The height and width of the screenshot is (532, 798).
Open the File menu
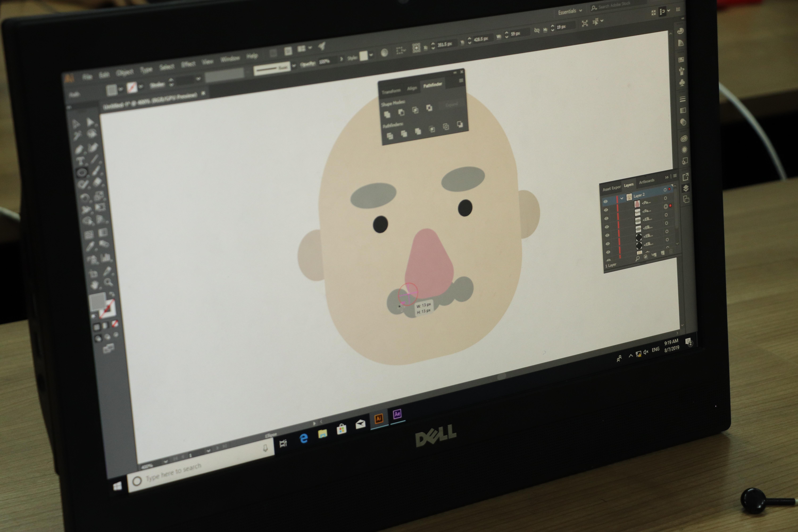click(87, 77)
